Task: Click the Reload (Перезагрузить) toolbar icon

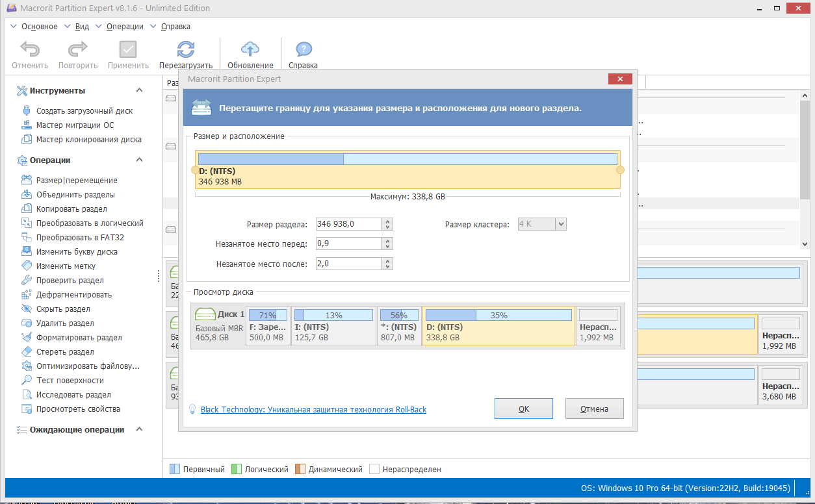Action: coord(186,49)
